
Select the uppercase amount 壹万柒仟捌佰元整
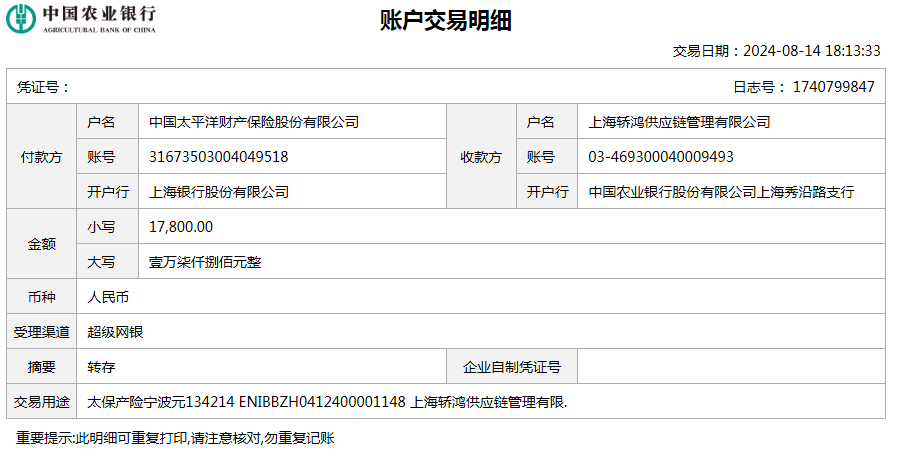tap(204, 262)
